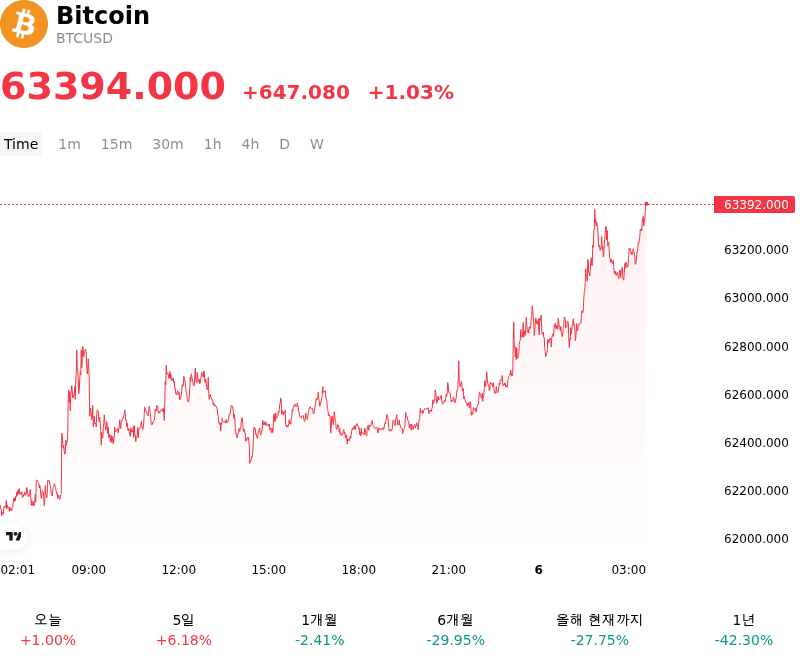This screenshot has width=800, height=660.
Task: Select the 4h interval tab
Action: (x=250, y=144)
